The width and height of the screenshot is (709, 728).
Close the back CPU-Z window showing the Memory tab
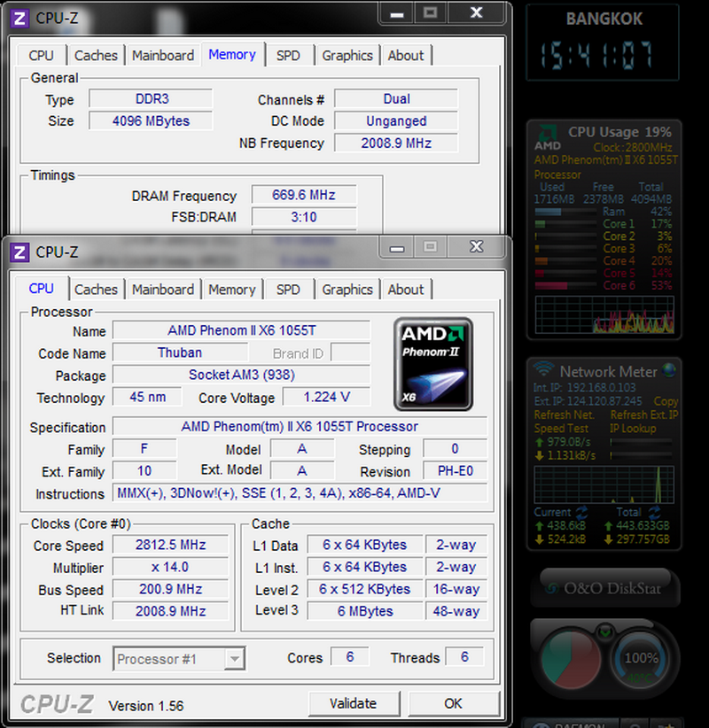coord(476,12)
